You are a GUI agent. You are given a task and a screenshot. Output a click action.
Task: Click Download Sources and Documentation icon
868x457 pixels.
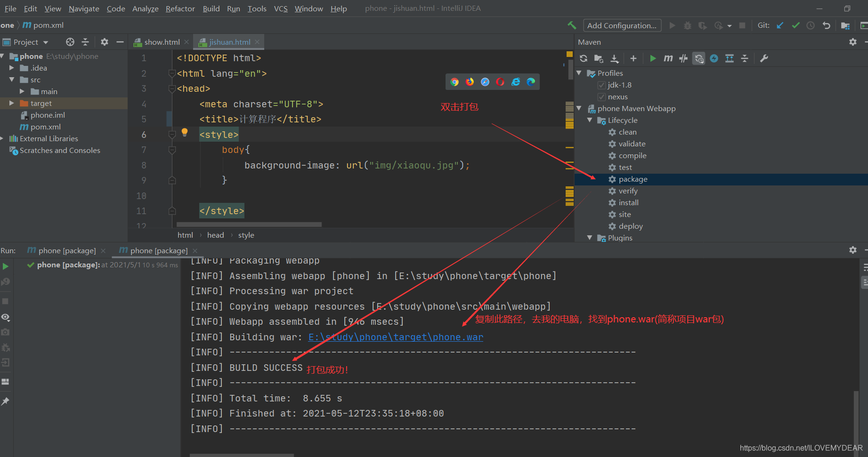click(615, 58)
